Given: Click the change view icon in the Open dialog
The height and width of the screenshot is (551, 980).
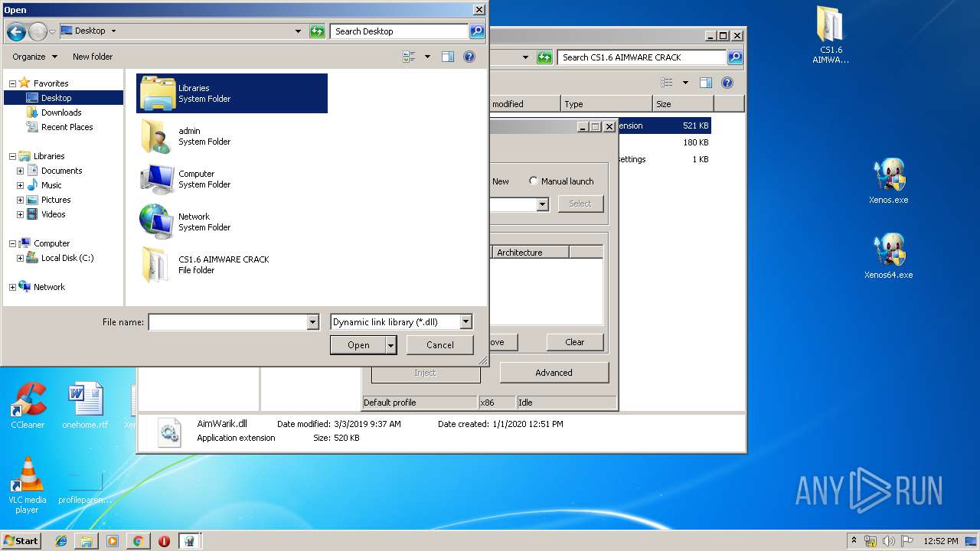Looking at the screenshot, I should pyautogui.click(x=409, y=57).
